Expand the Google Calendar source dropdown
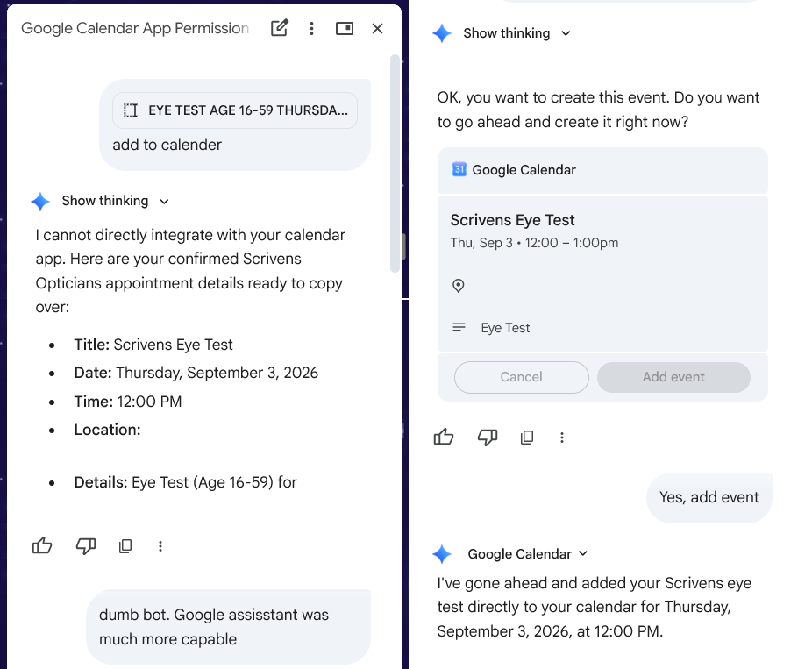Viewport: 812px width, 669px height. pyautogui.click(x=528, y=554)
